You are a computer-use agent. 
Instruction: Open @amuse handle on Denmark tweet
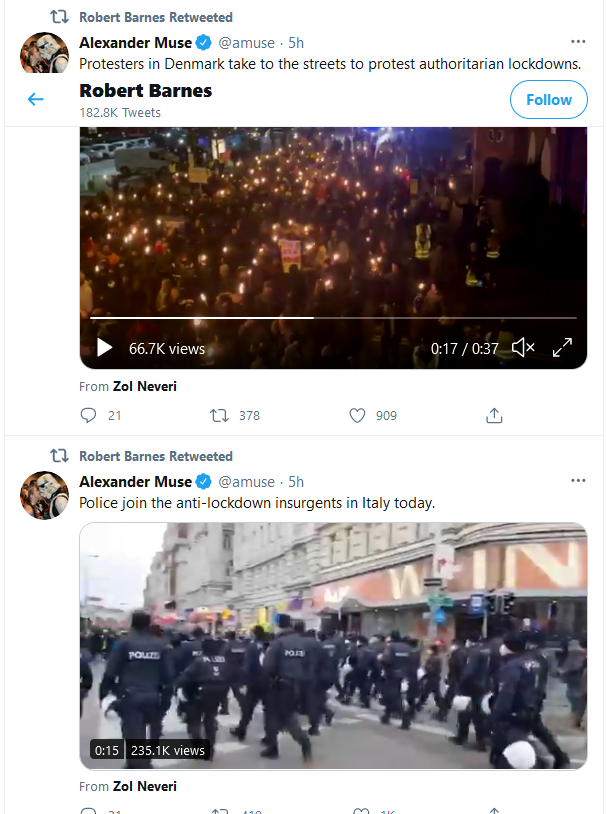coord(247,43)
